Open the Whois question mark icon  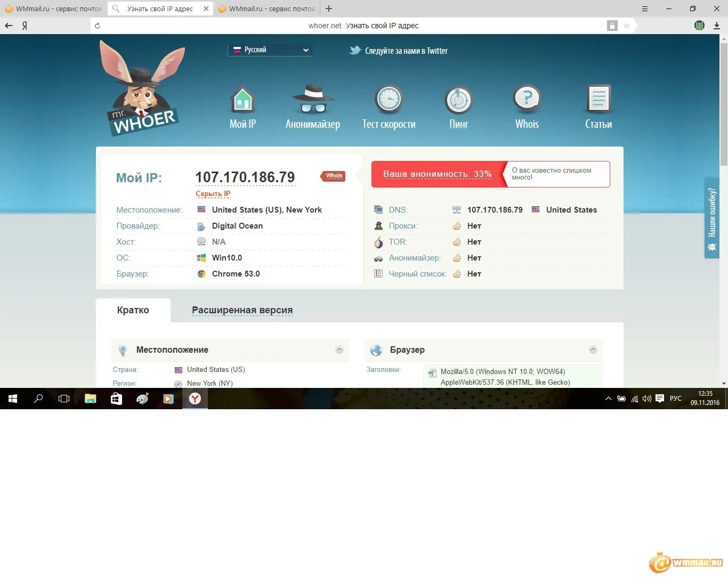point(527,99)
